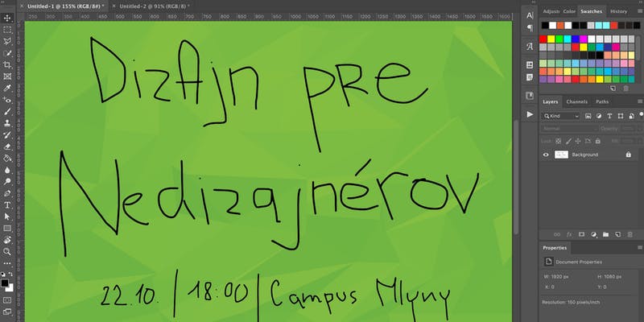Click the delete layer trash icon

(629, 234)
